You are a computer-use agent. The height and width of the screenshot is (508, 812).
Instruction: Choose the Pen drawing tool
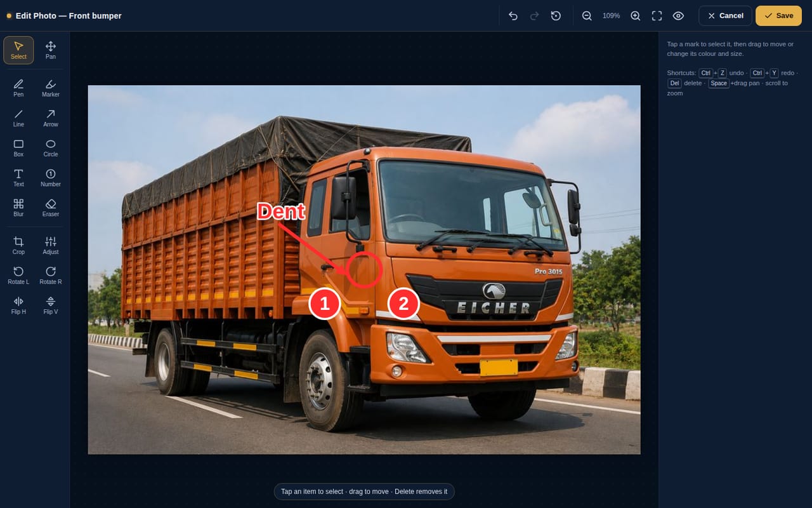tap(18, 88)
